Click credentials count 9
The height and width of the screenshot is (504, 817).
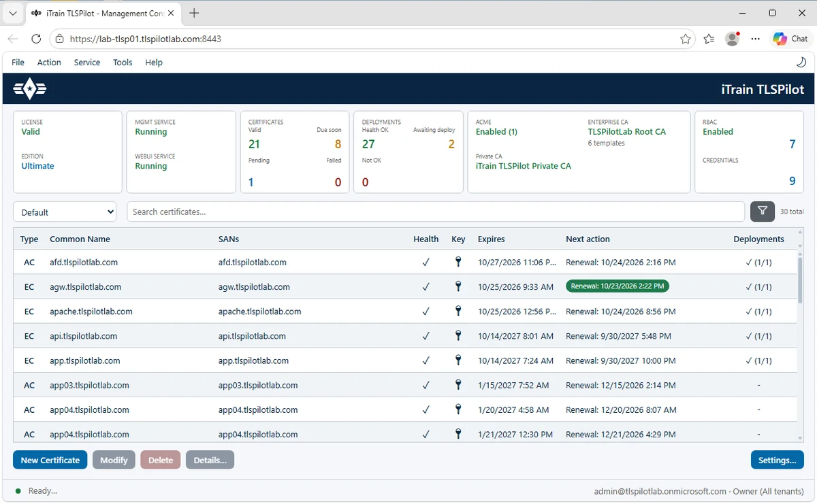[x=792, y=181]
